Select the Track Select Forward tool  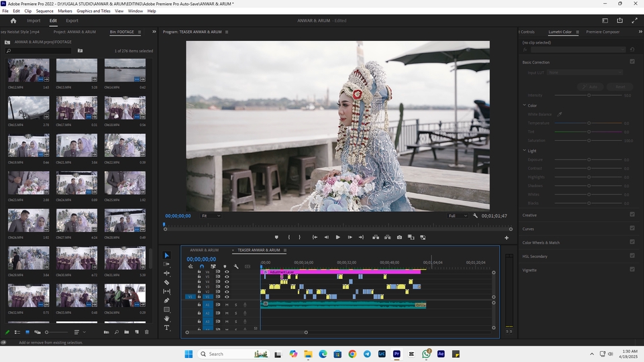click(x=167, y=264)
